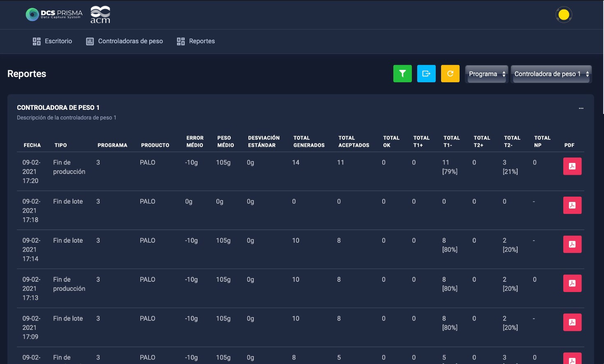Viewport: 604px width, 364px height.
Task: Click the Controladoras de peso chart icon
Action: pyautogui.click(x=90, y=41)
